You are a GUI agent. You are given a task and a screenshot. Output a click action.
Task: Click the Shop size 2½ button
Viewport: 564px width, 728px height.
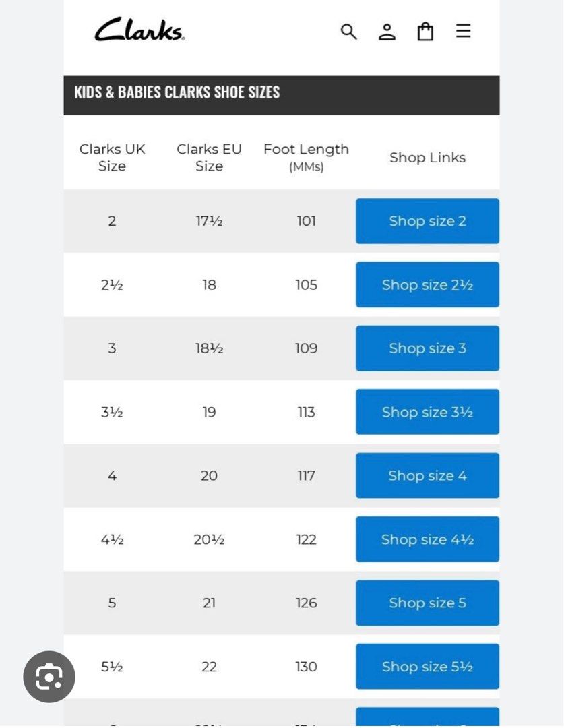[427, 284]
